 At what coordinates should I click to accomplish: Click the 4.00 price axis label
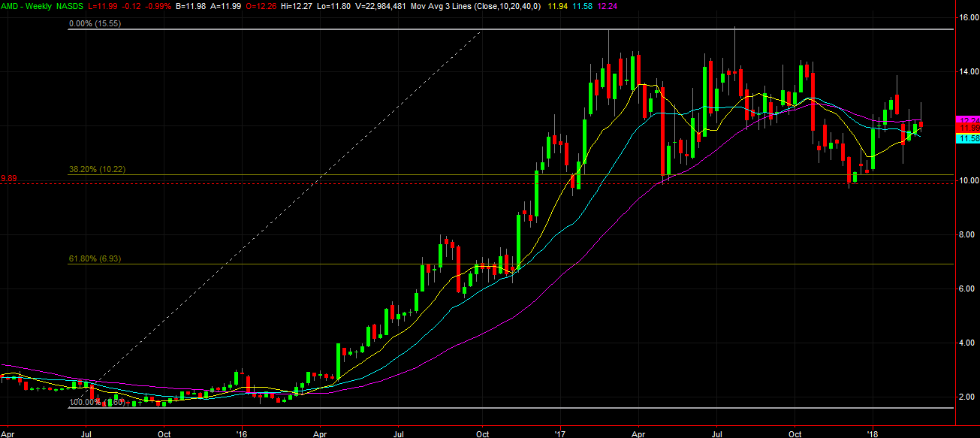coord(966,343)
